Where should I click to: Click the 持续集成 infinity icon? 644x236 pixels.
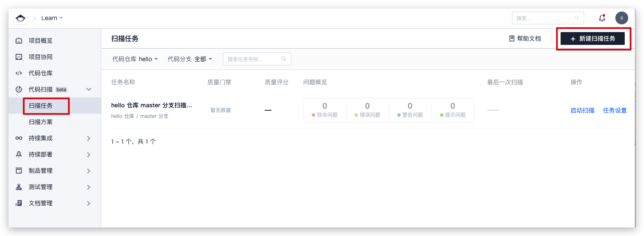19,138
